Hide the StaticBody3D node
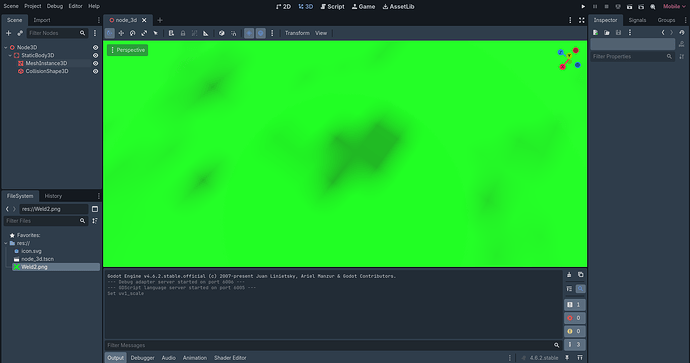Image resolution: width=690 pixels, height=363 pixels. 95,55
